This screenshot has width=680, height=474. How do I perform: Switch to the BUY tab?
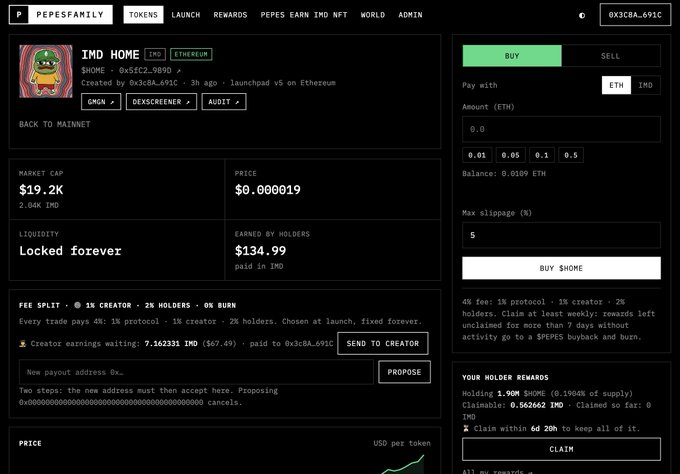512,56
